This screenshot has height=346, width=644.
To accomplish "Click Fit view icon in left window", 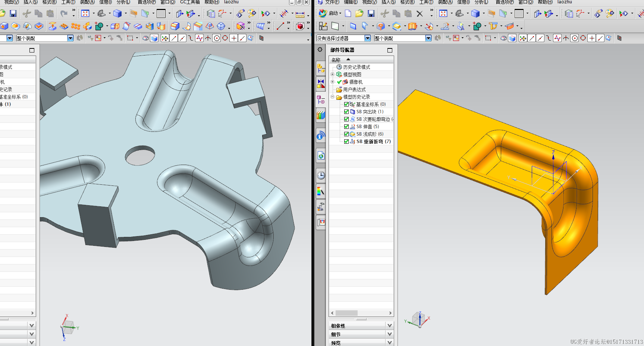I will 85,14.
